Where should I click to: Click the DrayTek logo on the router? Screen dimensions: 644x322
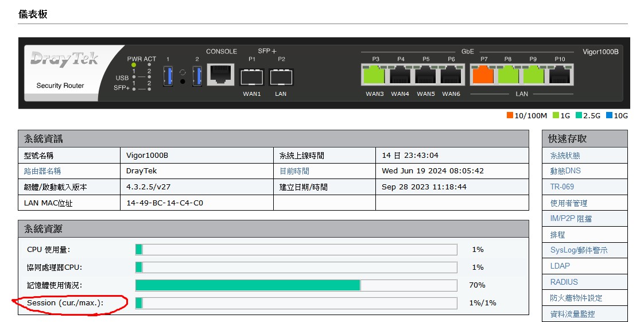point(64,59)
